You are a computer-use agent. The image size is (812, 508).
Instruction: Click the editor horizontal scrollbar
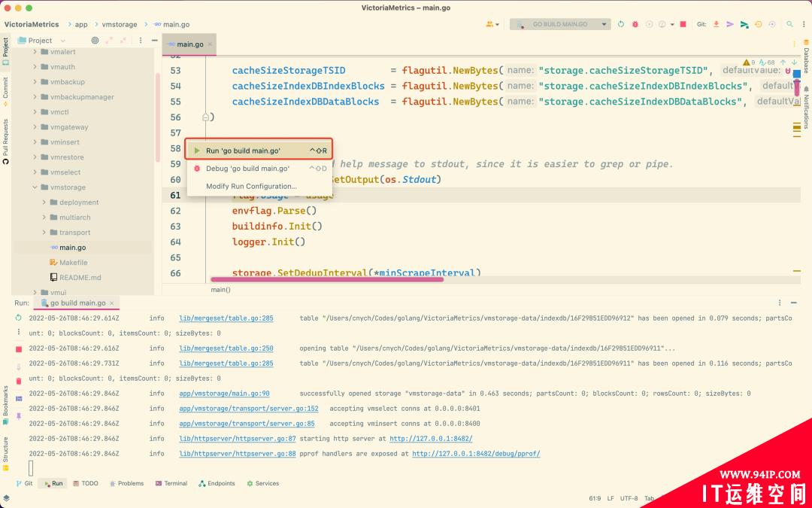point(327,279)
